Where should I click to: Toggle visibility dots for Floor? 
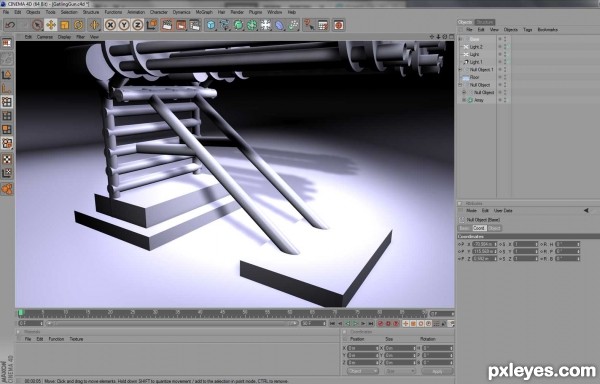pyautogui.click(x=505, y=77)
